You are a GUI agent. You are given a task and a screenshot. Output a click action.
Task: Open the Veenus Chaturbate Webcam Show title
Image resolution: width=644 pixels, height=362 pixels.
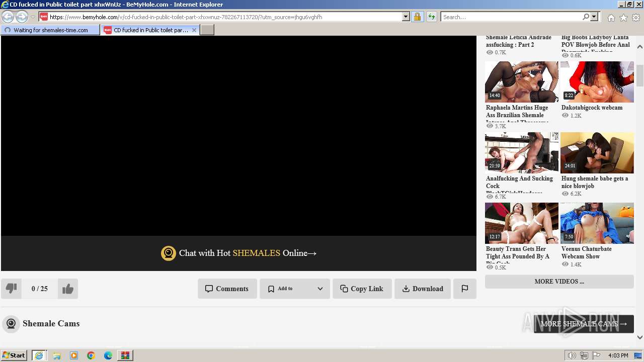pyautogui.click(x=587, y=252)
